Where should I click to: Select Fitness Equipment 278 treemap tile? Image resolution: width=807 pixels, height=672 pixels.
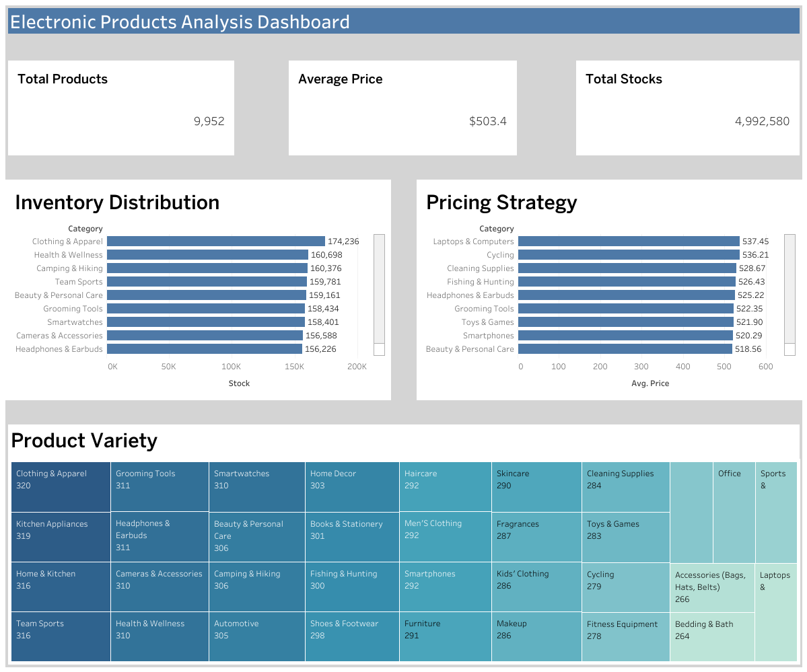[x=626, y=637]
